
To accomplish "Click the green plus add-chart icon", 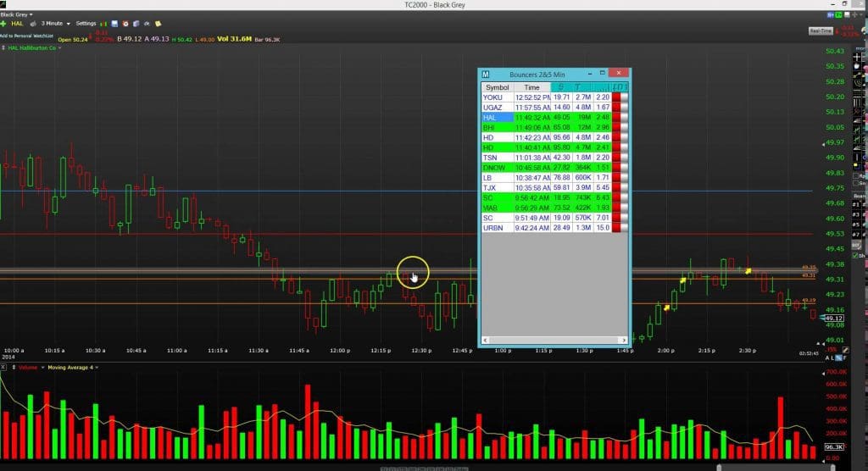I will point(3,24).
